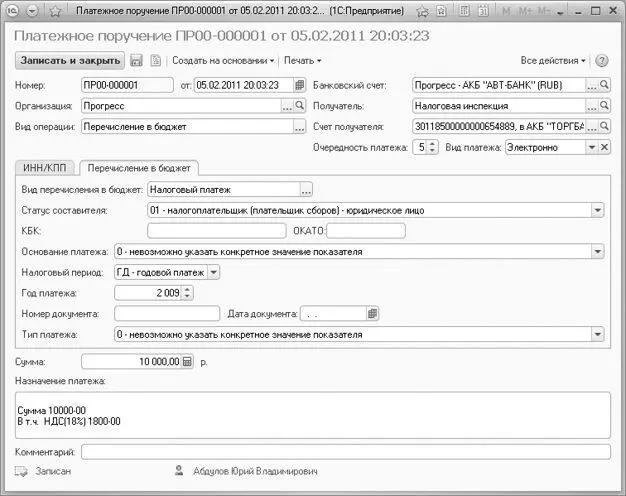Click into the Комментарий text field
626x496 pixels.
click(340, 452)
